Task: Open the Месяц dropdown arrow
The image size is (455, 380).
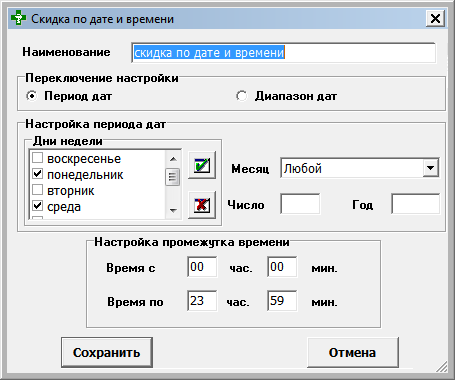Action: (431, 168)
